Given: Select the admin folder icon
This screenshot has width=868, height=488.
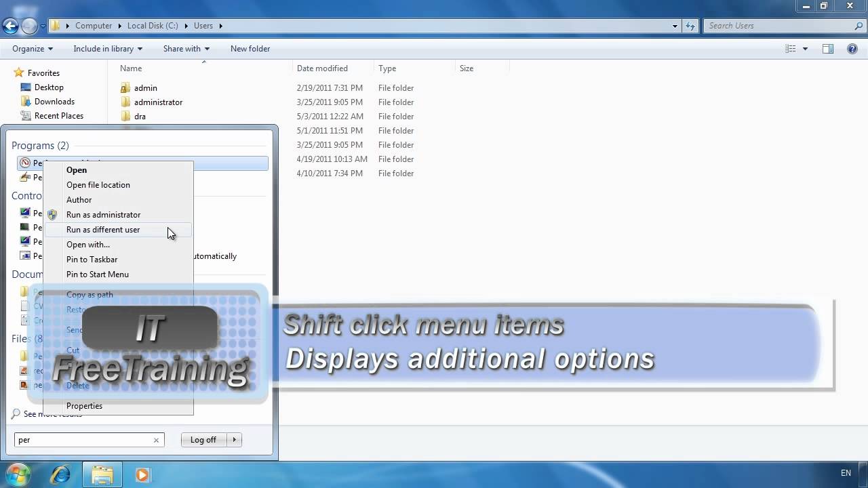Looking at the screenshot, I should pyautogui.click(x=125, y=88).
